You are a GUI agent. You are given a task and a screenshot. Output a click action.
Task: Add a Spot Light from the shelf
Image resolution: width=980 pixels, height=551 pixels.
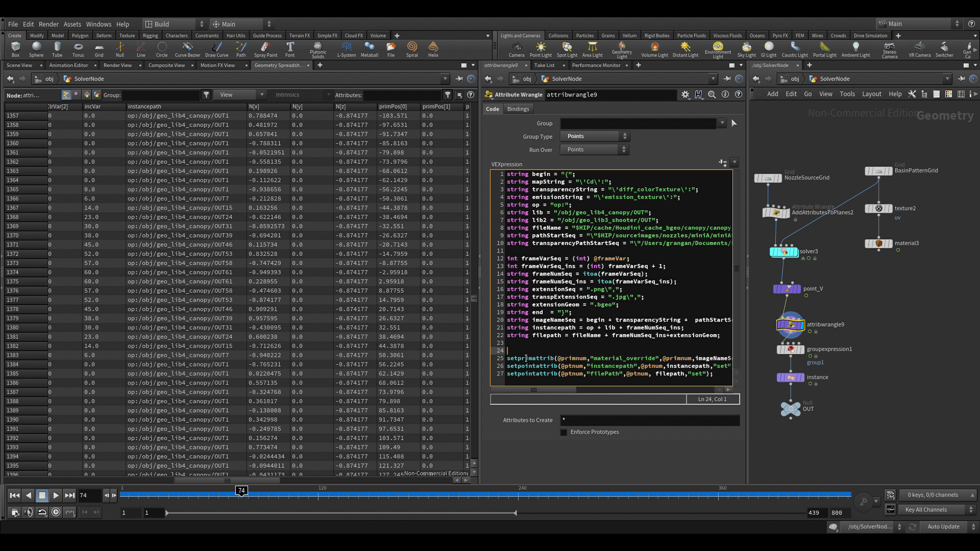click(x=567, y=49)
